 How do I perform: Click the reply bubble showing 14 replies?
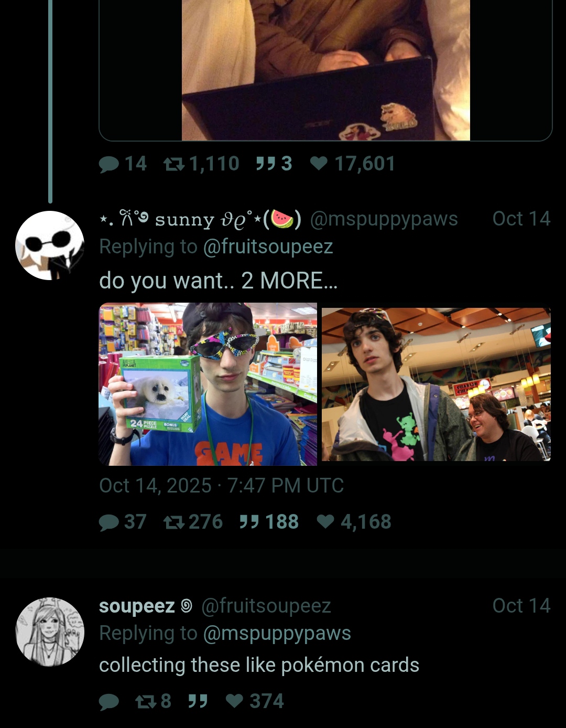point(123,164)
